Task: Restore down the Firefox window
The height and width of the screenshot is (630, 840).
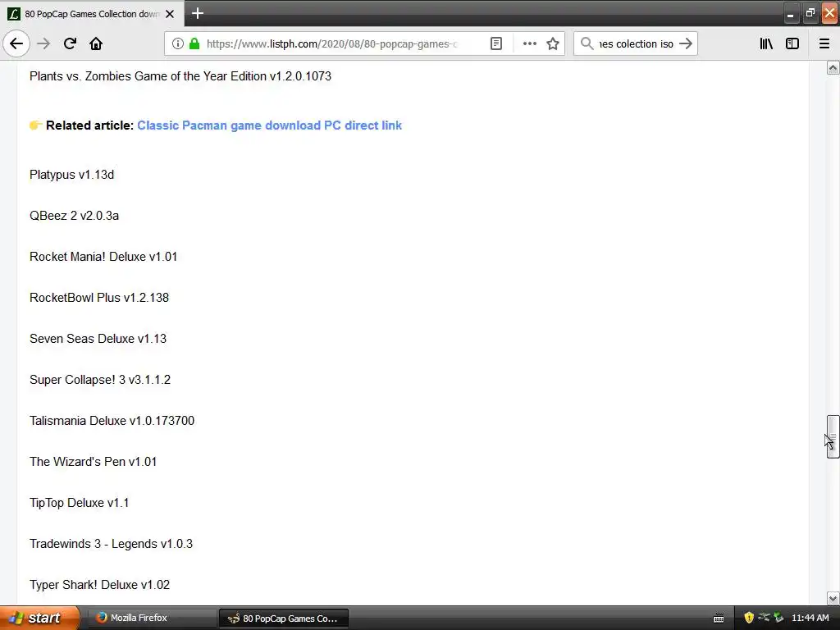Action: click(x=810, y=13)
